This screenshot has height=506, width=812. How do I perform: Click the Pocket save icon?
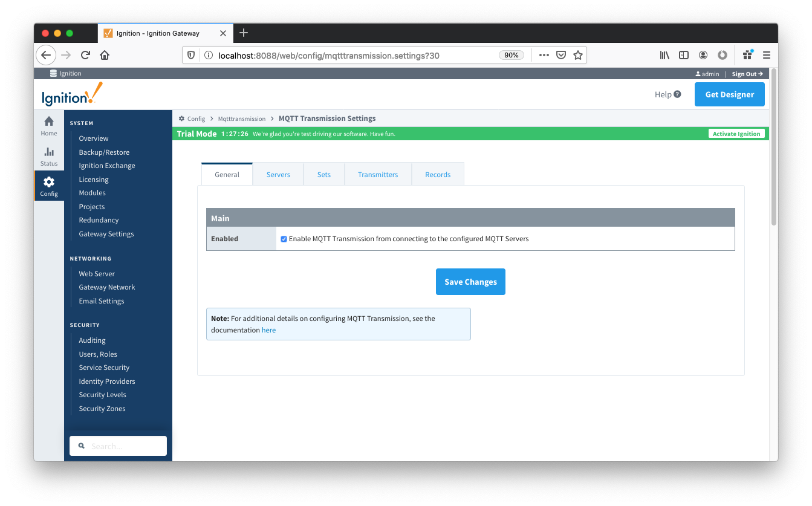(x=561, y=55)
